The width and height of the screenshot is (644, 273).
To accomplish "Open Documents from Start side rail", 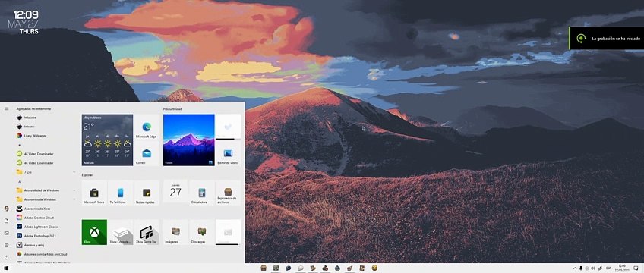I will pyautogui.click(x=7, y=221).
